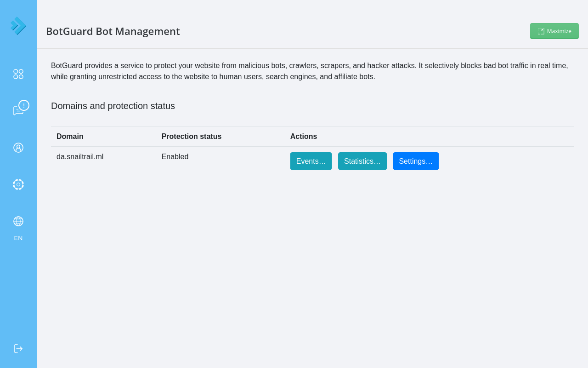The height and width of the screenshot is (368, 588).
Task: Click the Maximize button
Action: tap(554, 31)
